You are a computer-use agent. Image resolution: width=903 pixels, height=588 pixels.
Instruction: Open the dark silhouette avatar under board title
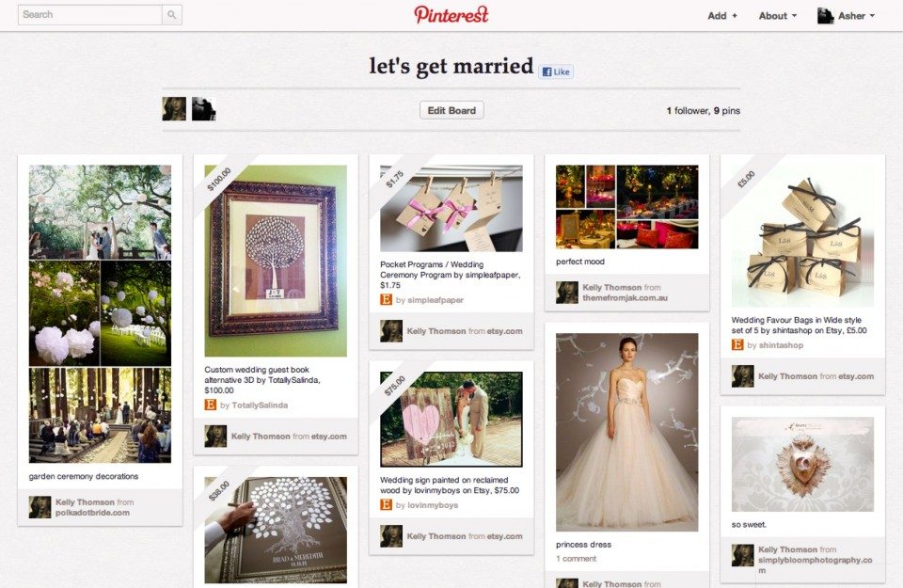click(203, 109)
